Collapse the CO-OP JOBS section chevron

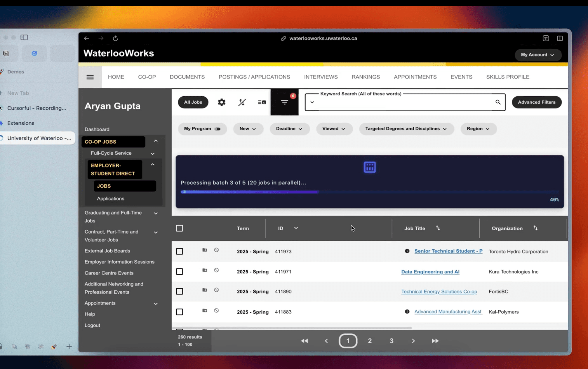156,141
